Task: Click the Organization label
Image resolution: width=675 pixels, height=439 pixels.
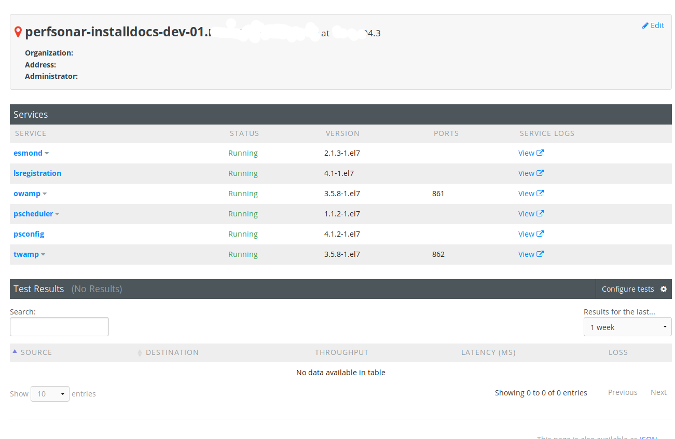Action: [x=49, y=53]
